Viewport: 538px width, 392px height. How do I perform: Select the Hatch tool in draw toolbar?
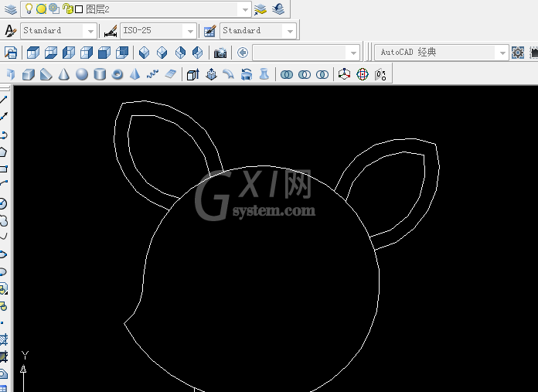3,340
